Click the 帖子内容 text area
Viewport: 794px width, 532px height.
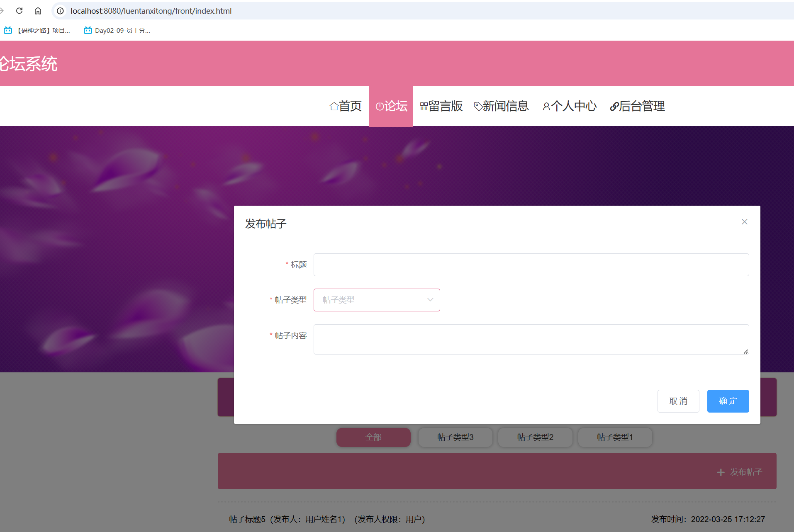coord(531,339)
